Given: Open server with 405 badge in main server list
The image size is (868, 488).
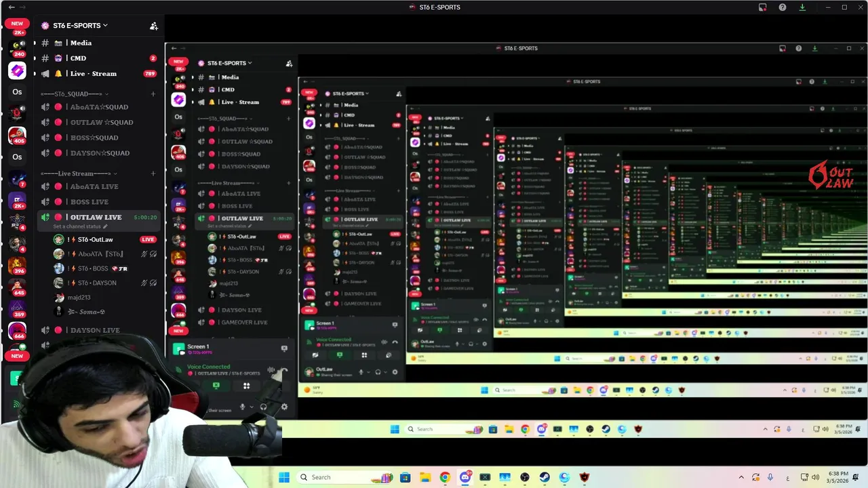Looking at the screenshot, I should [x=17, y=136].
